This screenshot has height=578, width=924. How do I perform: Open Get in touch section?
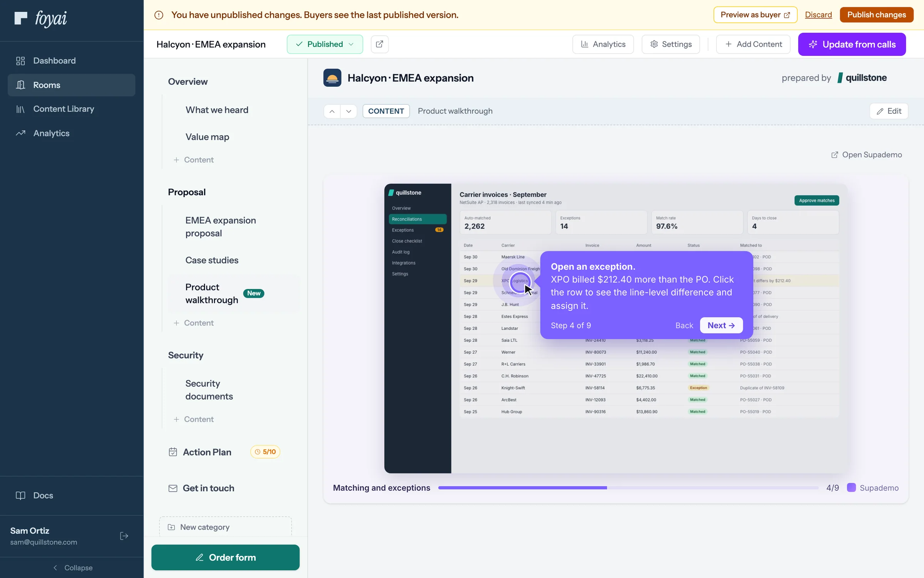(201, 488)
